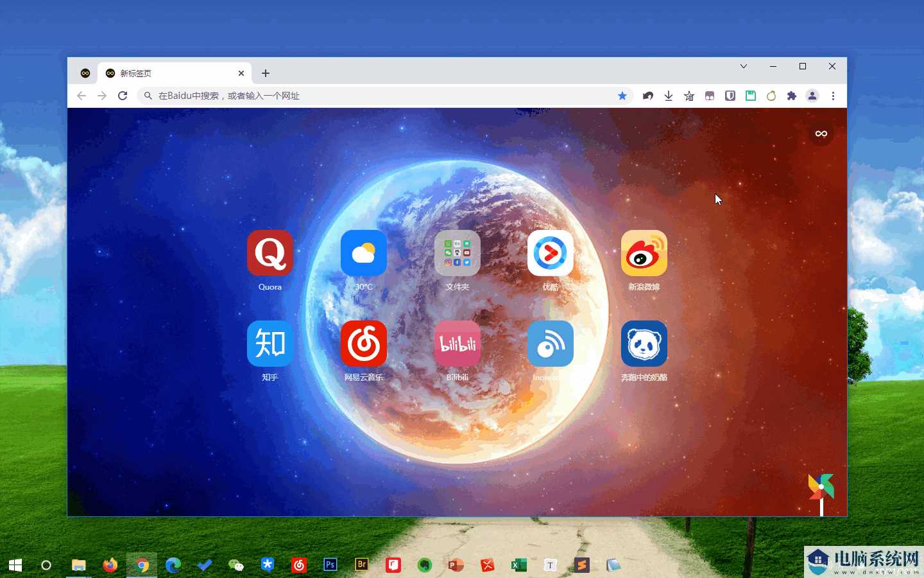Open the 奔跑中的奶酪 panda shortcut
The image size is (924, 578).
644,344
